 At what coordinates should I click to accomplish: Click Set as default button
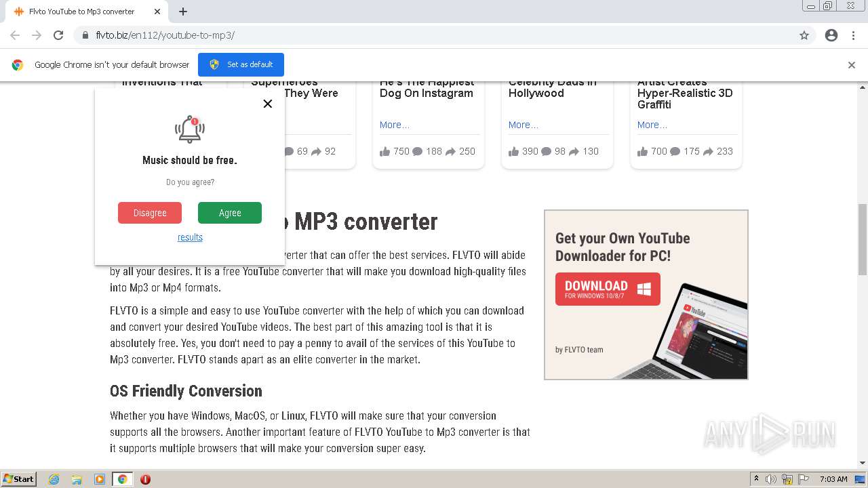(241, 64)
